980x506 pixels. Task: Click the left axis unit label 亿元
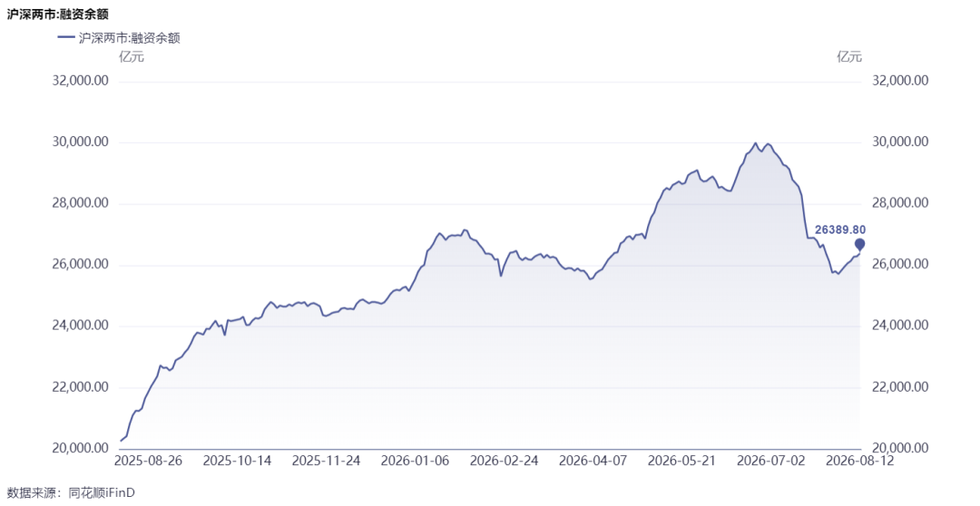132,57
